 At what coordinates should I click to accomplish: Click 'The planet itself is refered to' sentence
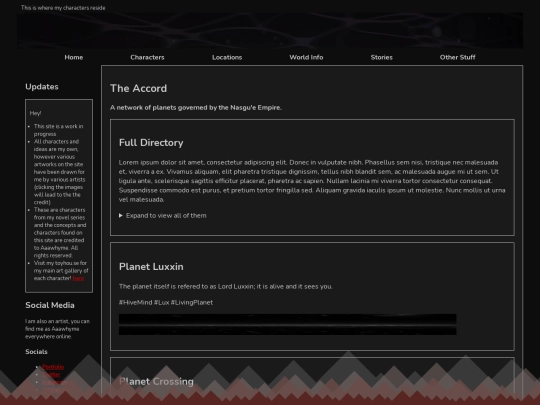226,287
